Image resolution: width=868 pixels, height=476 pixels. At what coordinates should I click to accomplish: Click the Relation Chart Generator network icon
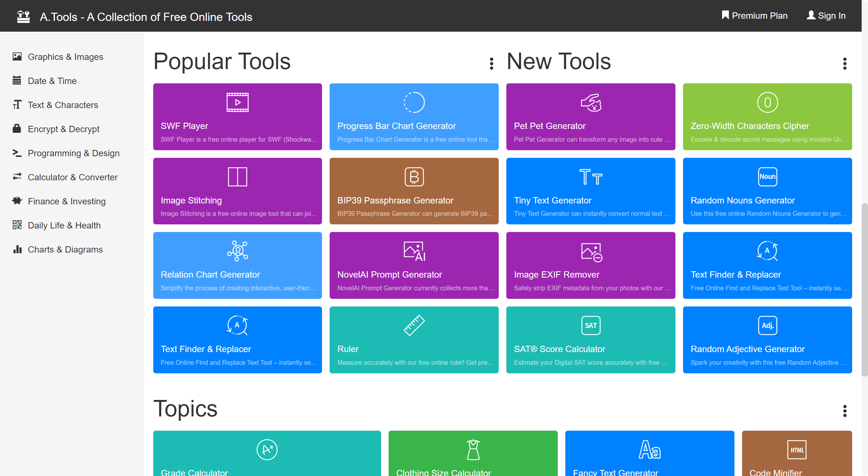237,251
